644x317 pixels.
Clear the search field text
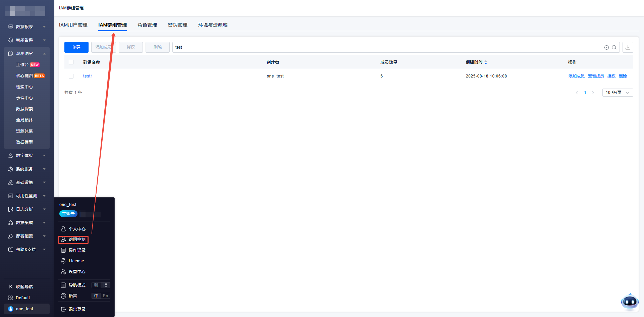(606, 47)
